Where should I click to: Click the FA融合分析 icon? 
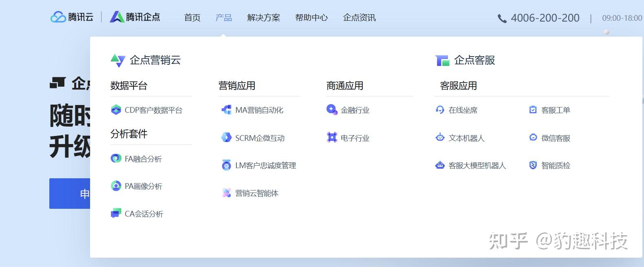(x=116, y=158)
